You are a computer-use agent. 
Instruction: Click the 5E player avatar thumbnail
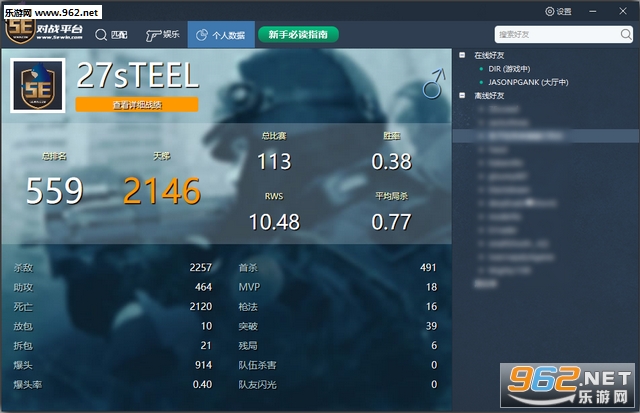(x=38, y=85)
